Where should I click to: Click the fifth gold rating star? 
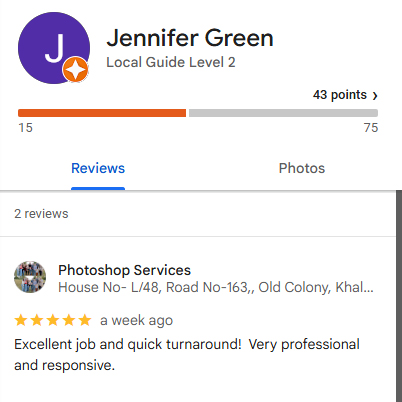(85, 320)
